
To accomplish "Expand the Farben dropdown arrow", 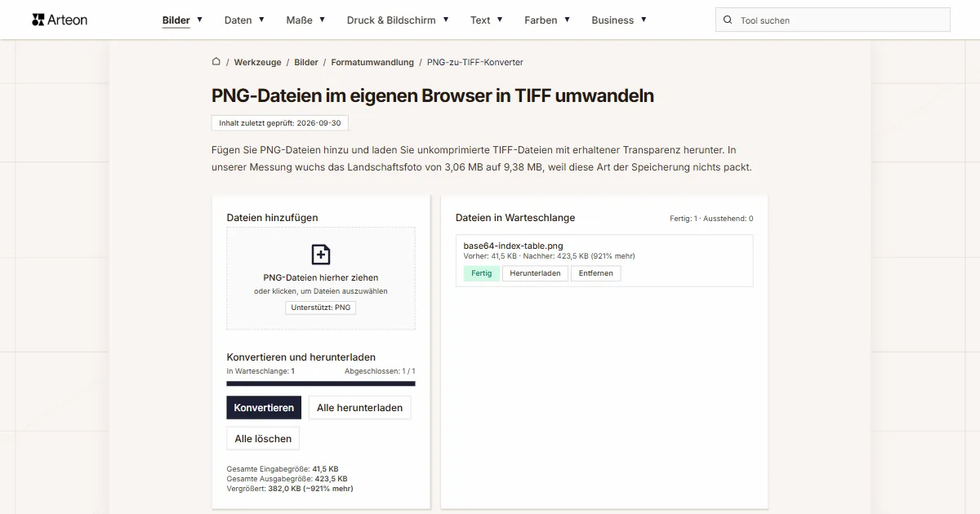I will point(567,20).
